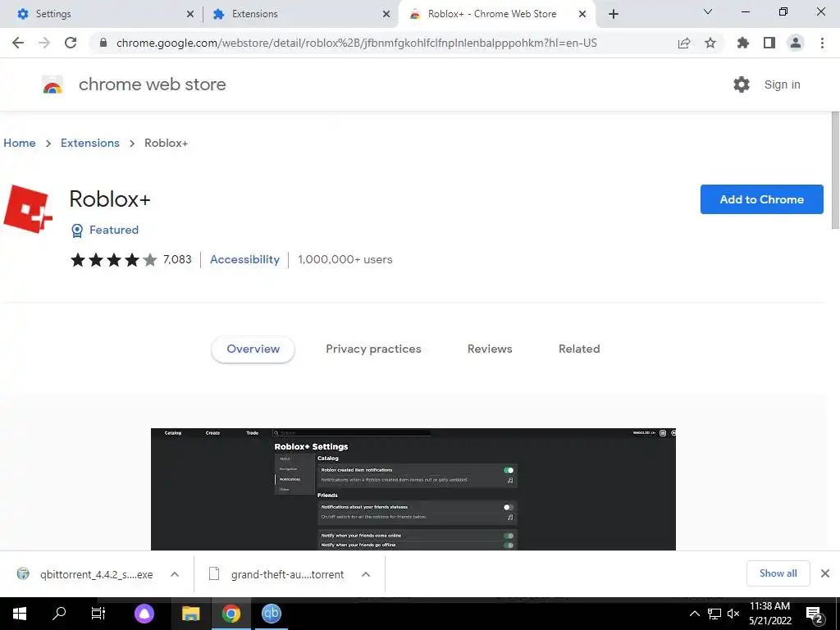
Task: Click the muted volume icon in tray
Action: (x=733, y=614)
